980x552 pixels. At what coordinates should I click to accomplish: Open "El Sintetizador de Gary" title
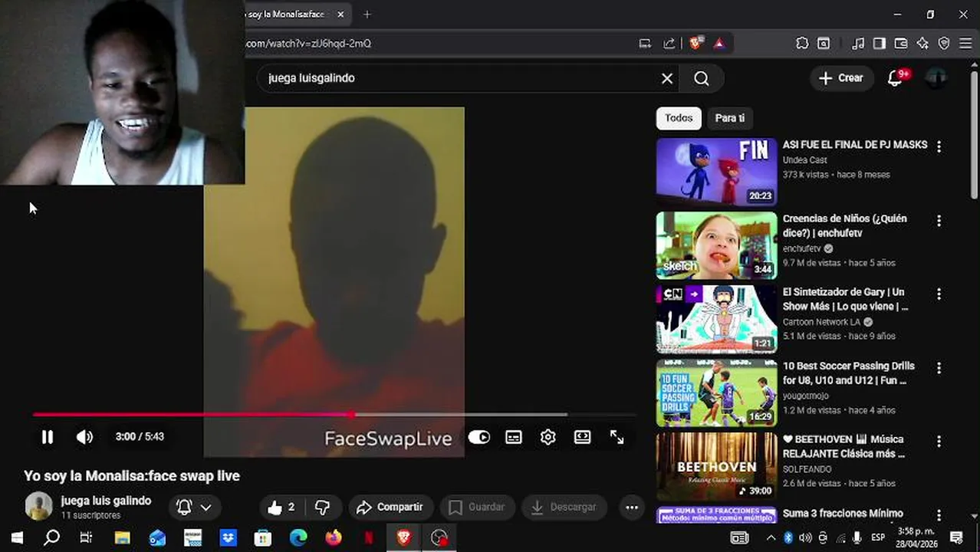pyautogui.click(x=845, y=299)
